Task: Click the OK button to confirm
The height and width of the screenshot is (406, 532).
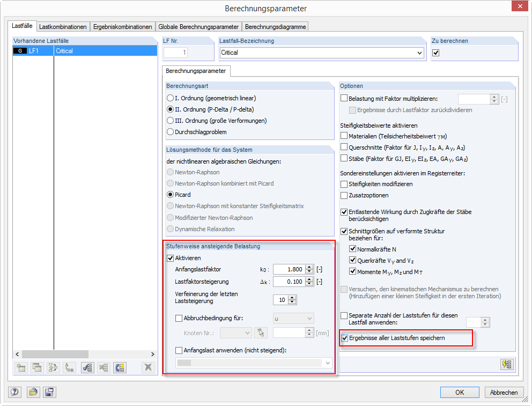Action: coord(460,392)
